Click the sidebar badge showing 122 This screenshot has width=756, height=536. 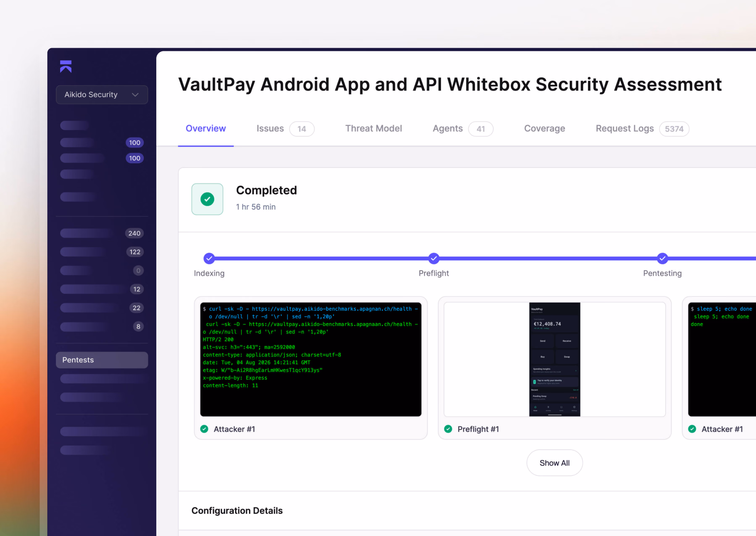(135, 252)
